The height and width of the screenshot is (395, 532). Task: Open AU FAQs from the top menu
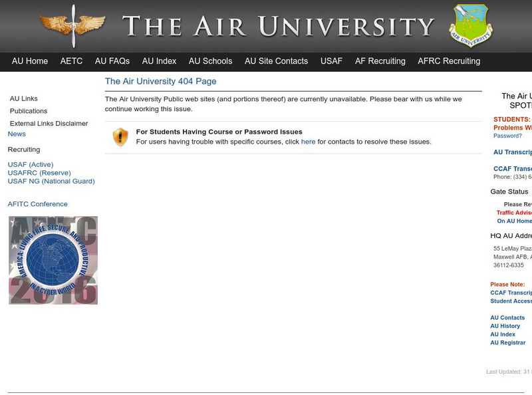111,61
